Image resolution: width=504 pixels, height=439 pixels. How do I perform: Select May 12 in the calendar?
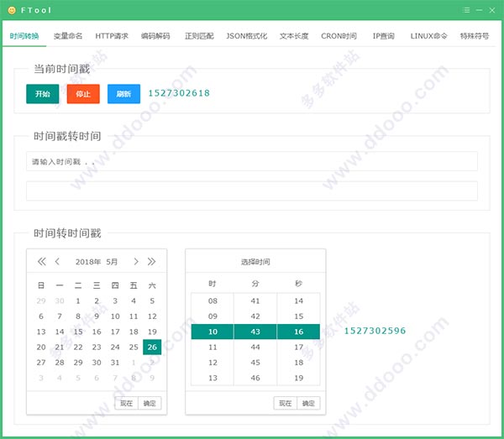click(x=152, y=316)
